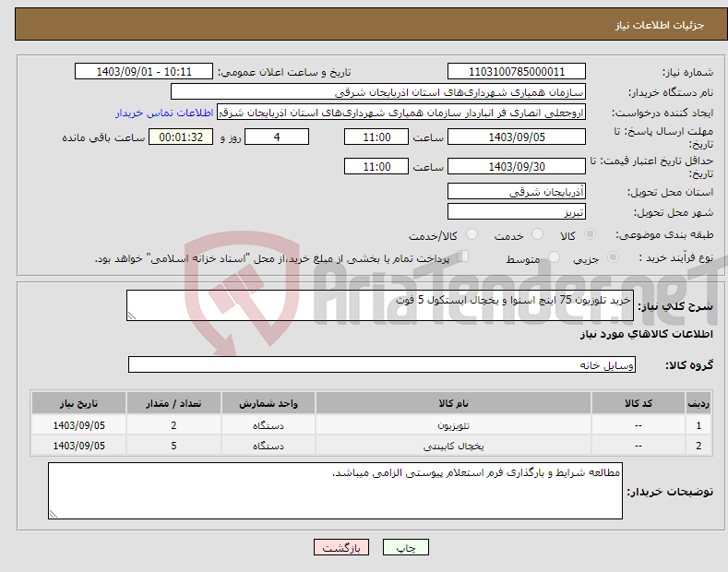Click the request creator field
This screenshot has height=572, width=728.
point(401,113)
